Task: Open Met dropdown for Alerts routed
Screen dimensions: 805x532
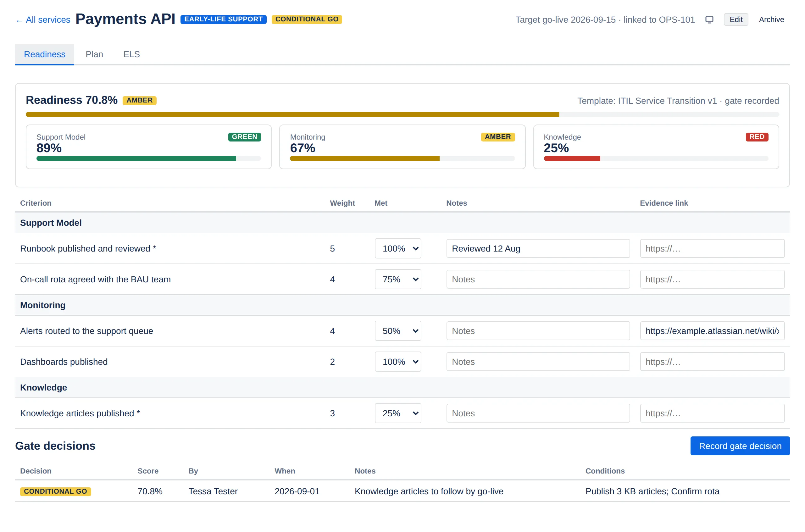Action: 397,331
